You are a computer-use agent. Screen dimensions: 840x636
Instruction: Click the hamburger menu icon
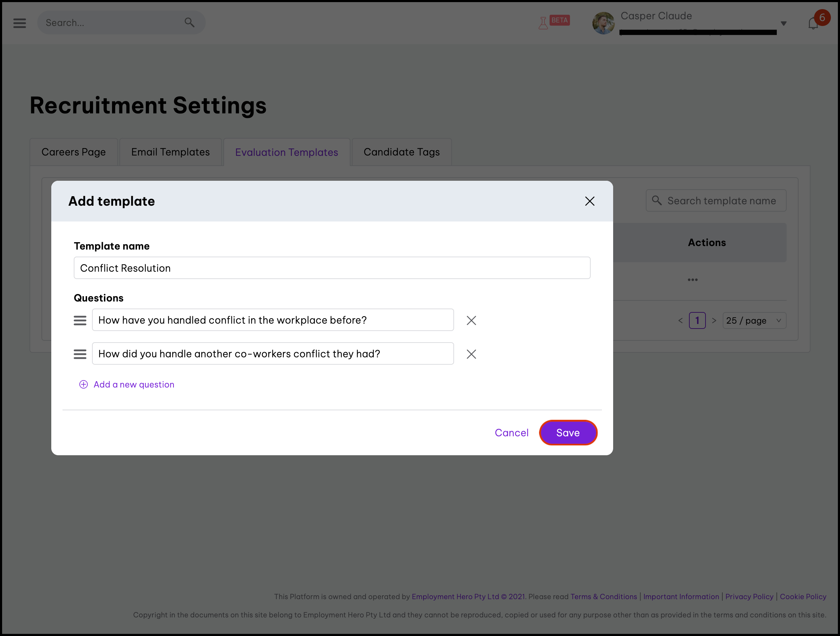click(x=19, y=23)
